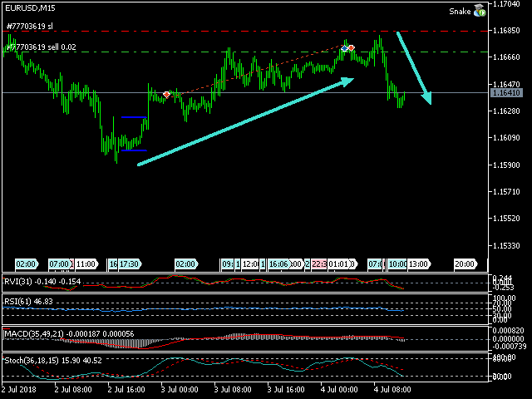532x399 pixels.
Task: Select the red stop loss line label #77703619 sl
Action: [x=30, y=26]
